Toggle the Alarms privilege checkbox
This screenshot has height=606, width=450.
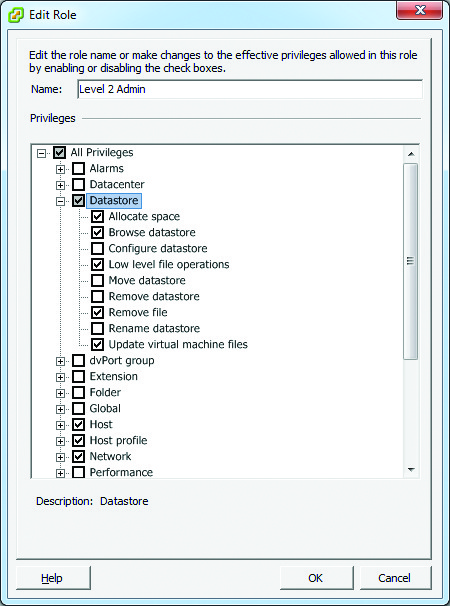point(78,169)
